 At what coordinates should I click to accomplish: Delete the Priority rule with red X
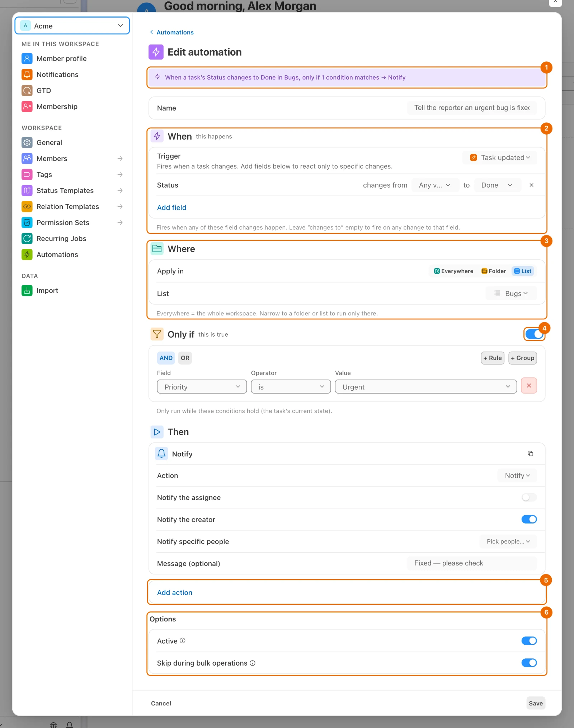coord(529,386)
